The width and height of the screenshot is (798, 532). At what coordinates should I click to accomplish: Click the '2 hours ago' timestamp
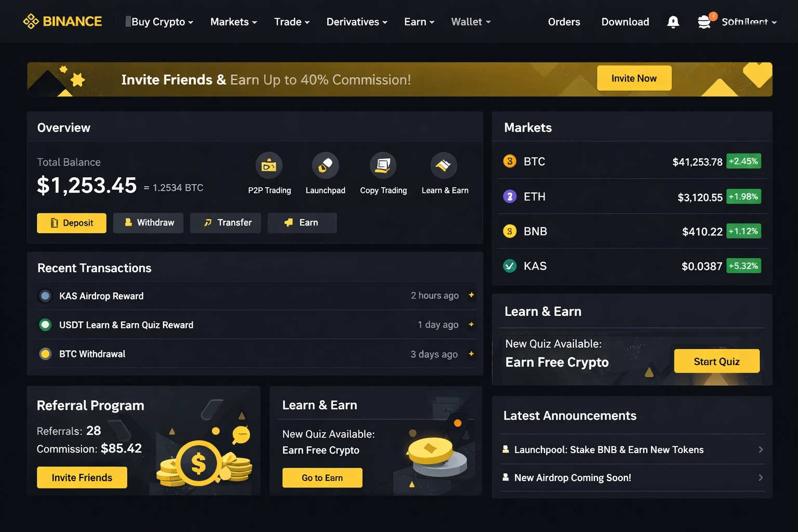click(435, 296)
